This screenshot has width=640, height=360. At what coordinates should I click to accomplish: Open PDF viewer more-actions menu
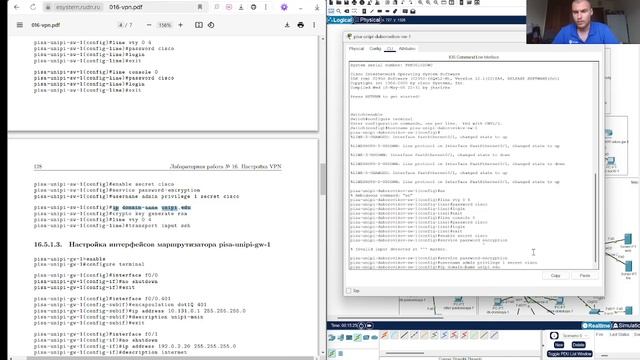point(314,25)
